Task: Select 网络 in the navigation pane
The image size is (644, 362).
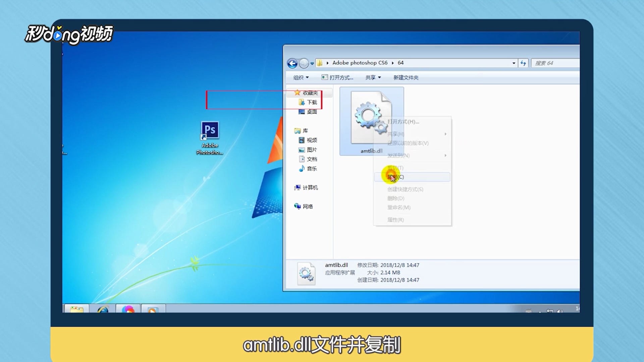Action: click(308, 206)
